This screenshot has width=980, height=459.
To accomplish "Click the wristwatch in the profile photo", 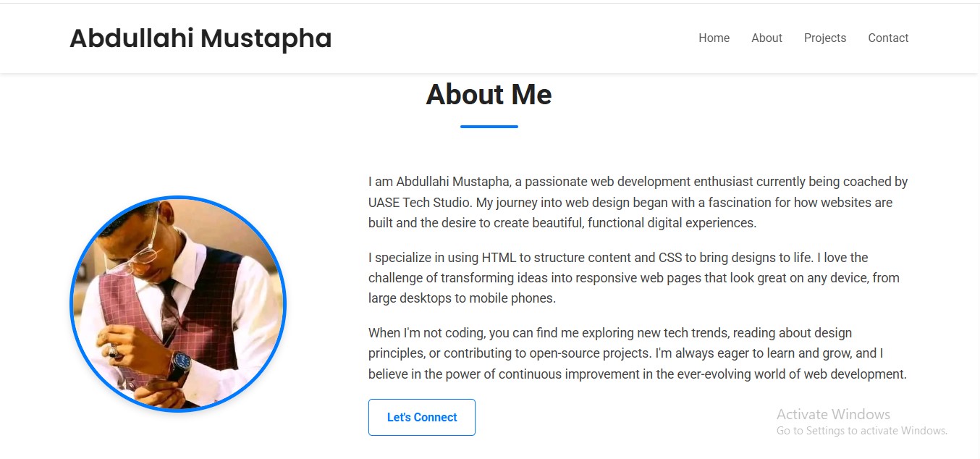I will [179, 362].
